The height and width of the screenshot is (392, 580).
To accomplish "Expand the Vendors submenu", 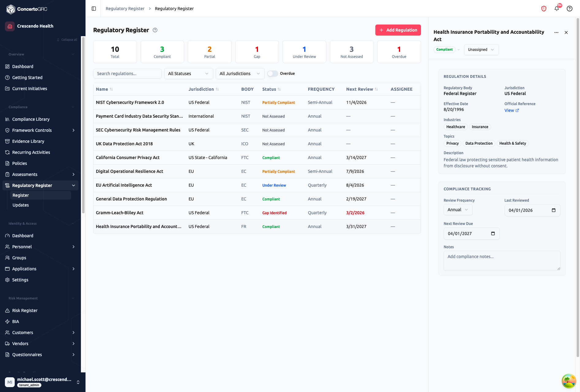I will [74, 344].
